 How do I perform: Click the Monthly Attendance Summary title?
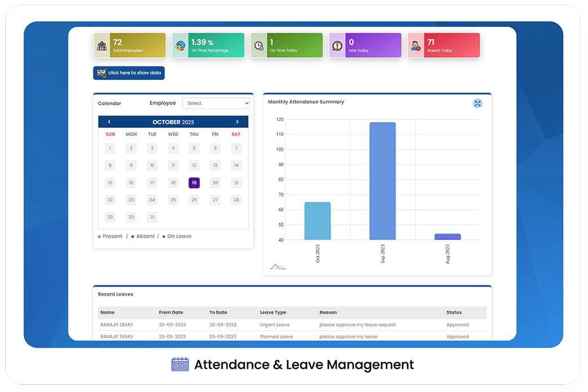306,101
